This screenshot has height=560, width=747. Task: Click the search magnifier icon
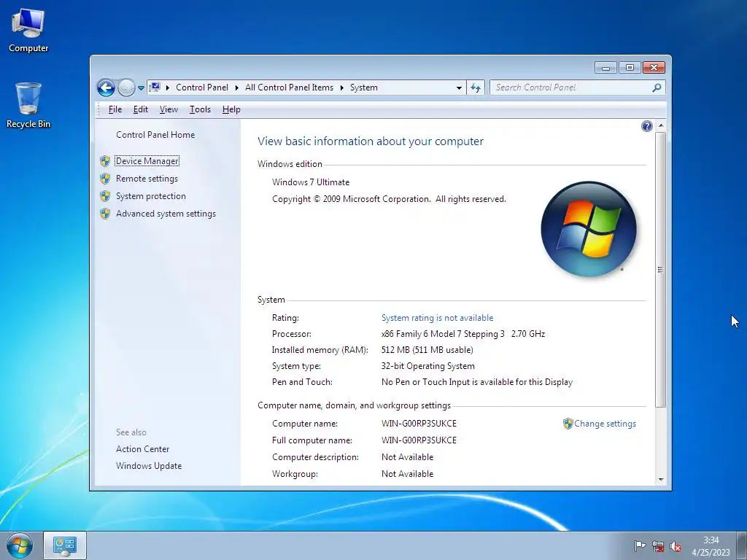[x=657, y=87]
